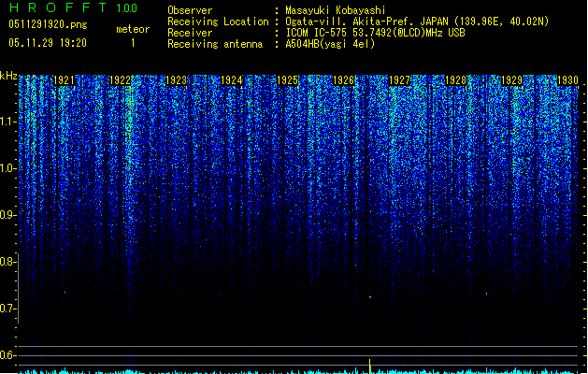Select the observer name Masayuki Kobayashi

pos(336,10)
